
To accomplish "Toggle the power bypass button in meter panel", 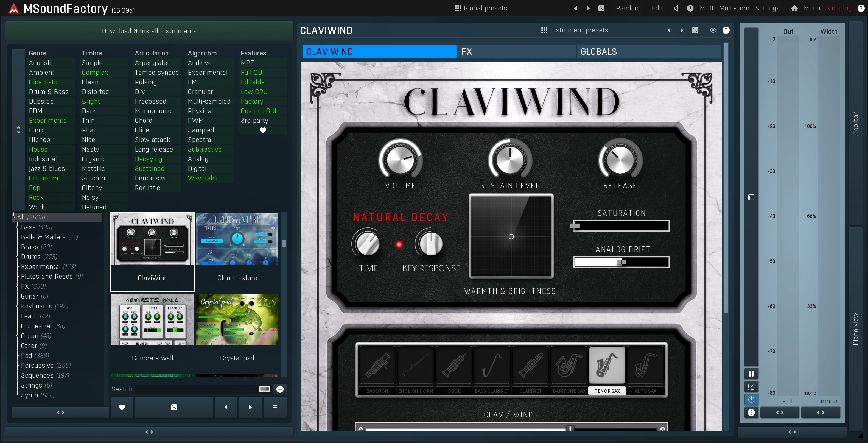I will [x=751, y=400].
